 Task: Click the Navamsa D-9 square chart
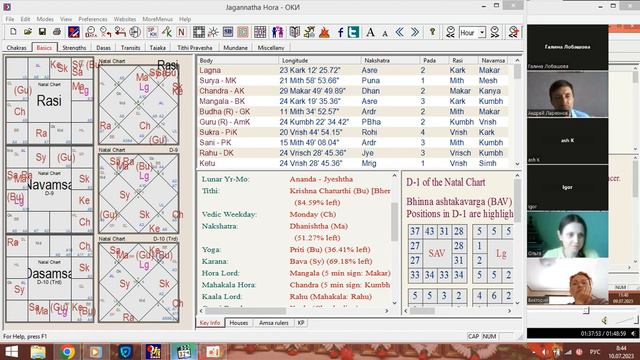(49, 189)
